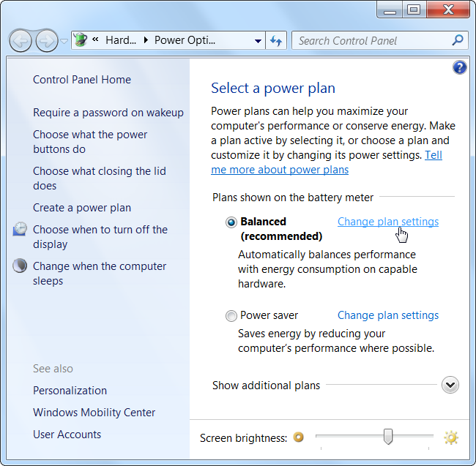The width and height of the screenshot is (476, 466).
Task: Open recent pages dropdown next to Forward
Action: pyautogui.click(x=64, y=41)
